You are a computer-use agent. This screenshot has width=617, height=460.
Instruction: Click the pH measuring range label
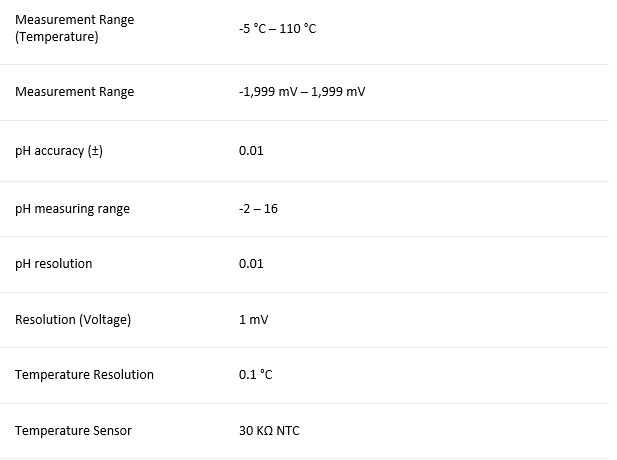pyautogui.click(x=72, y=209)
